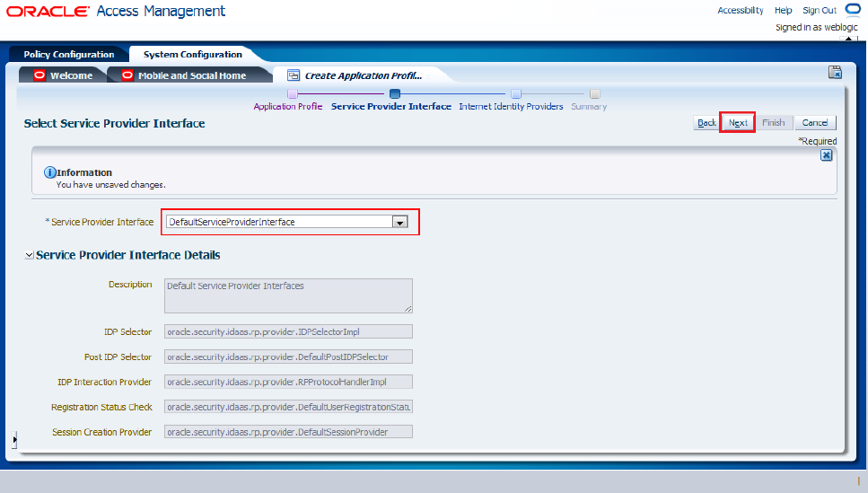Click the Post IDP Selector field
This screenshot has width=868, height=493.
pyautogui.click(x=288, y=357)
